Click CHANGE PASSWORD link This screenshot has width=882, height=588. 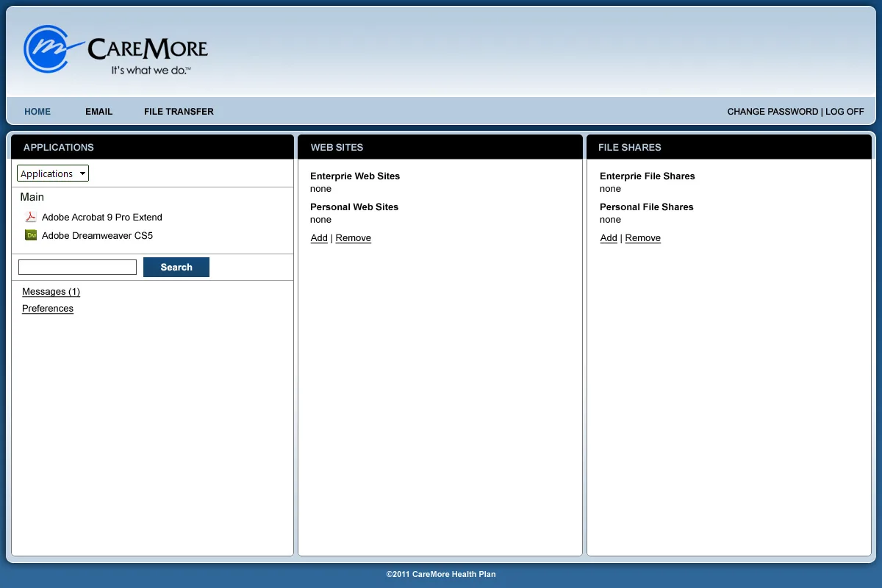(772, 112)
